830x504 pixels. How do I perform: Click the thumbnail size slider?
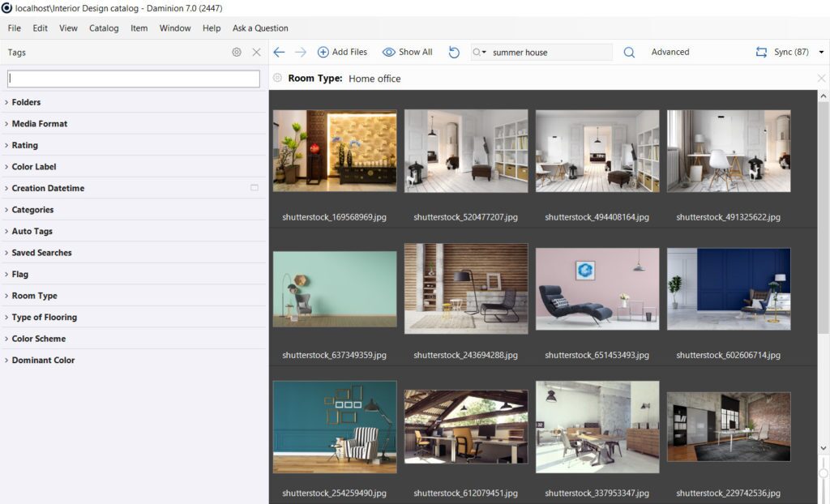click(824, 473)
